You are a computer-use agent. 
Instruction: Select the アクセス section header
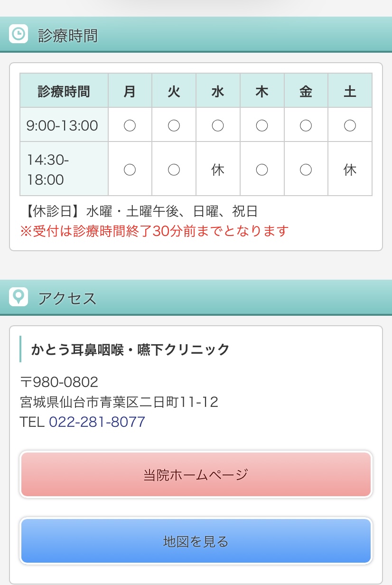[196, 298]
